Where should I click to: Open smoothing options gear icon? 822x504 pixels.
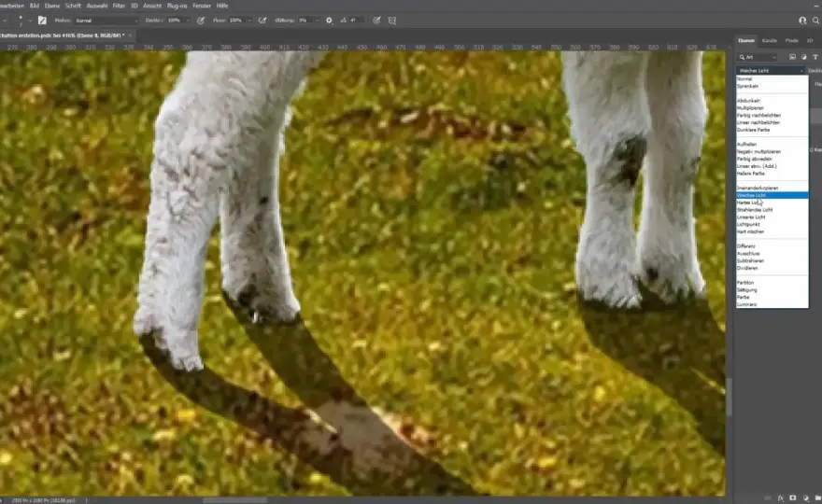click(329, 21)
